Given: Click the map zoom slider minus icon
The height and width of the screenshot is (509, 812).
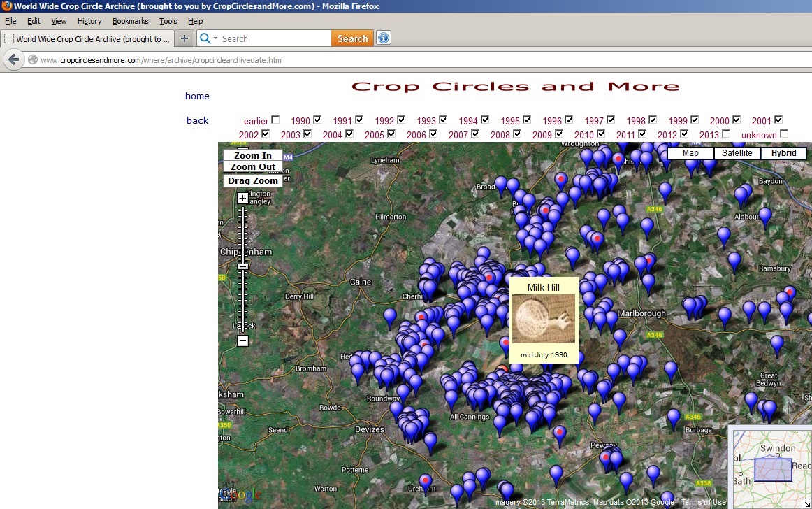Looking at the screenshot, I should (242, 341).
